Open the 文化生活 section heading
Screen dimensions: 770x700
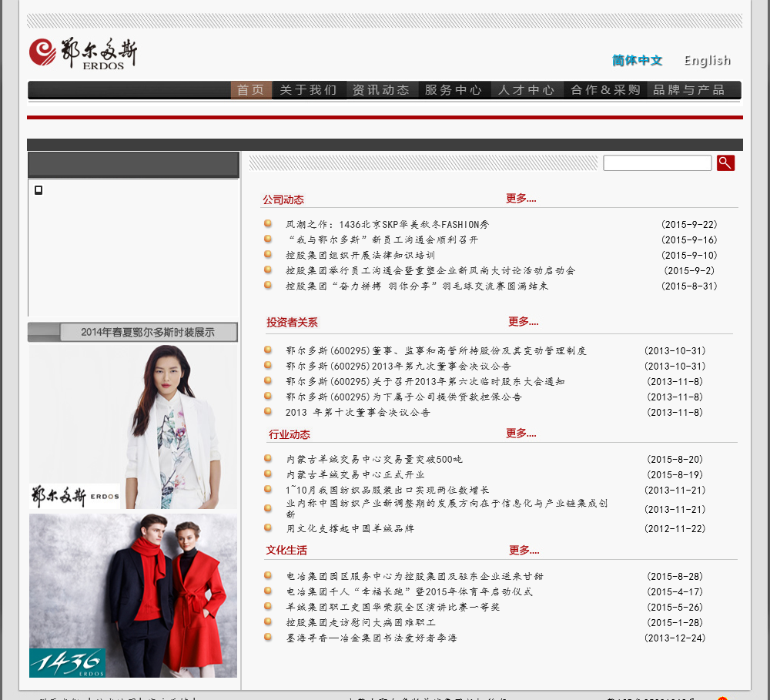(286, 550)
